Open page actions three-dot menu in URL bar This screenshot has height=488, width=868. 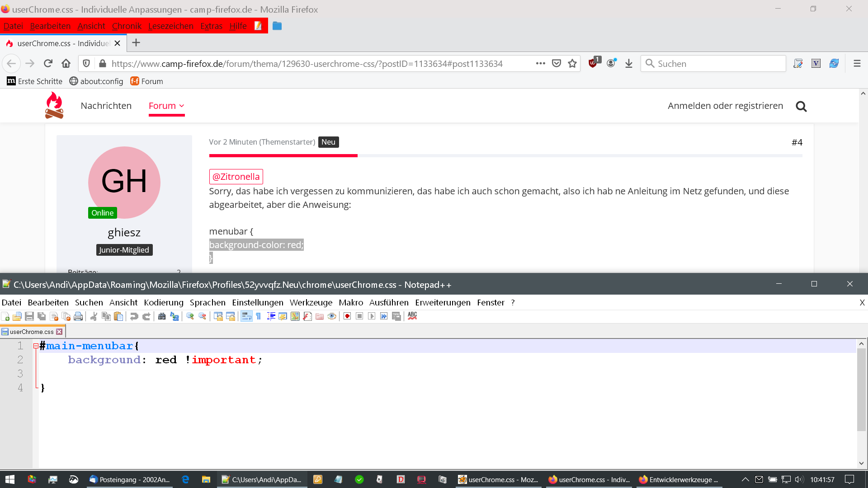[540, 64]
